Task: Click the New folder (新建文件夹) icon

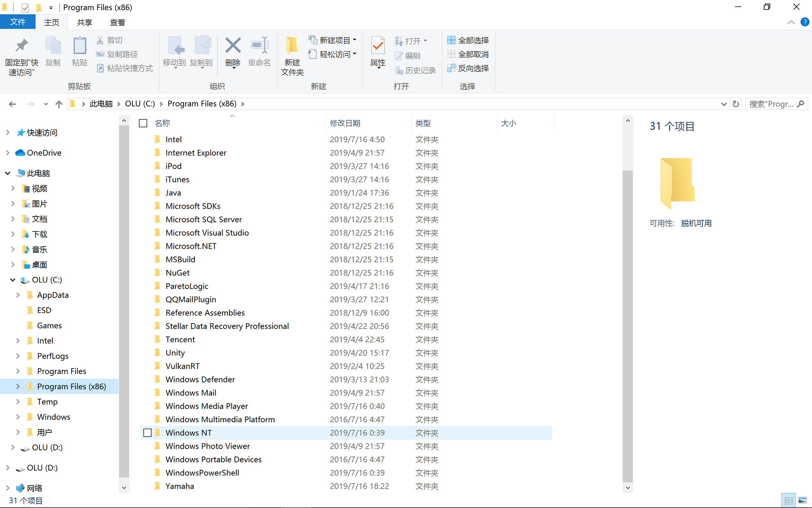Action: (x=292, y=46)
